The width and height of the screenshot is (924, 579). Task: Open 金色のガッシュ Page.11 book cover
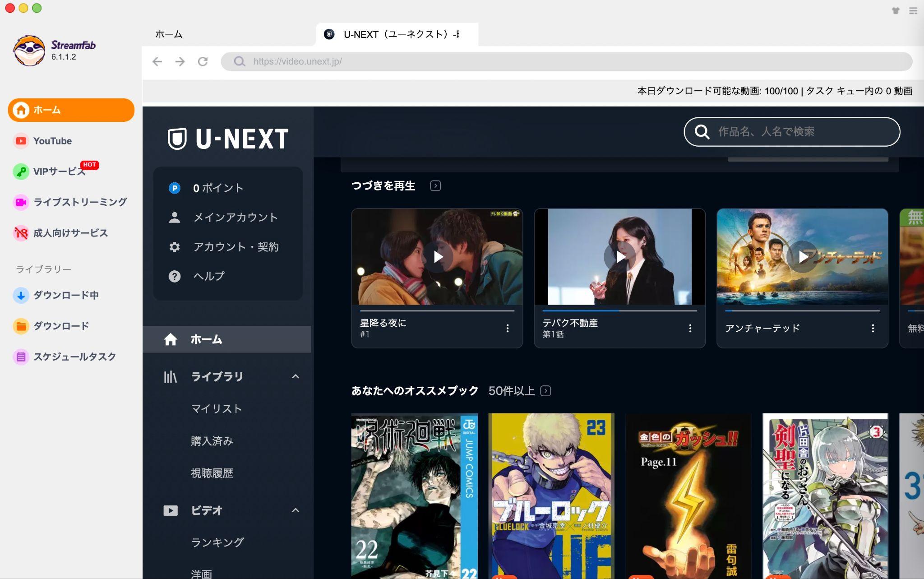click(x=688, y=496)
